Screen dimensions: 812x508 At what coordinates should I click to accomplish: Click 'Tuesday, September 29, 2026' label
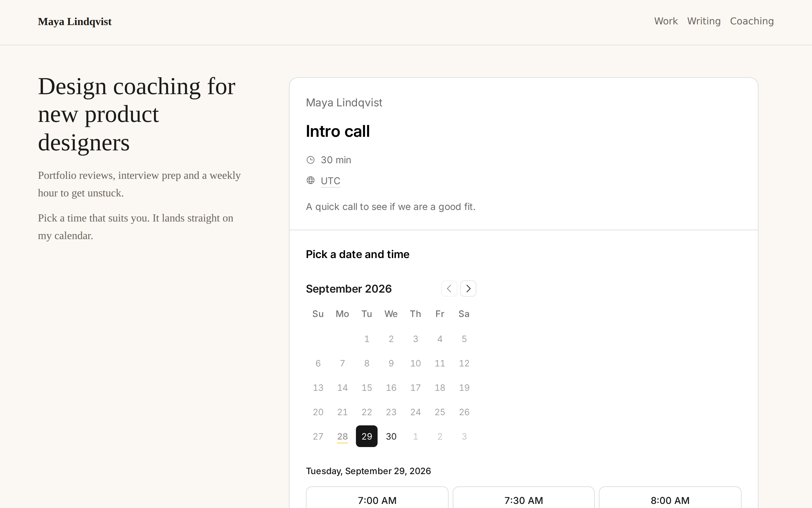click(x=368, y=471)
